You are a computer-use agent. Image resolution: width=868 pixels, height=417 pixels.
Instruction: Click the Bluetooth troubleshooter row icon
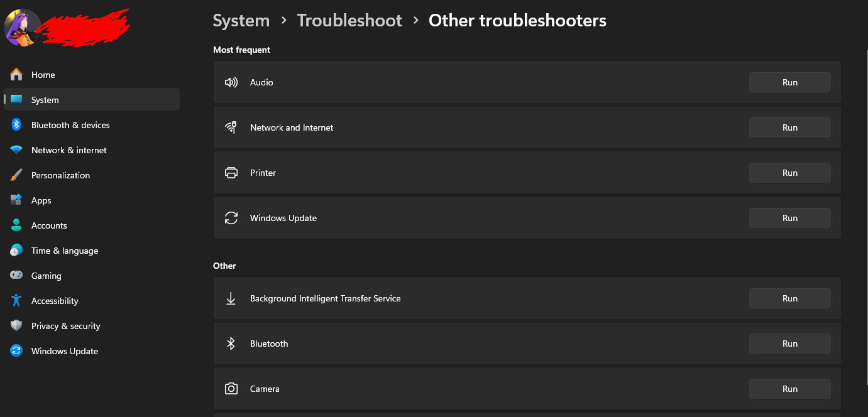point(231,344)
